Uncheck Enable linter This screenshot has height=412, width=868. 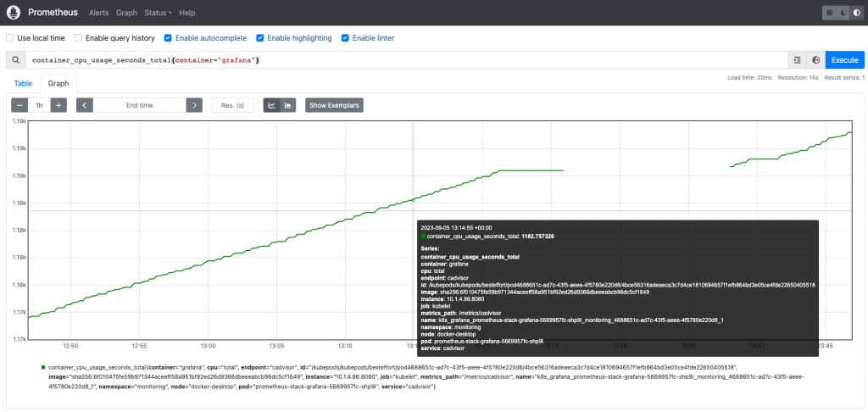pyautogui.click(x=345, y=38)
